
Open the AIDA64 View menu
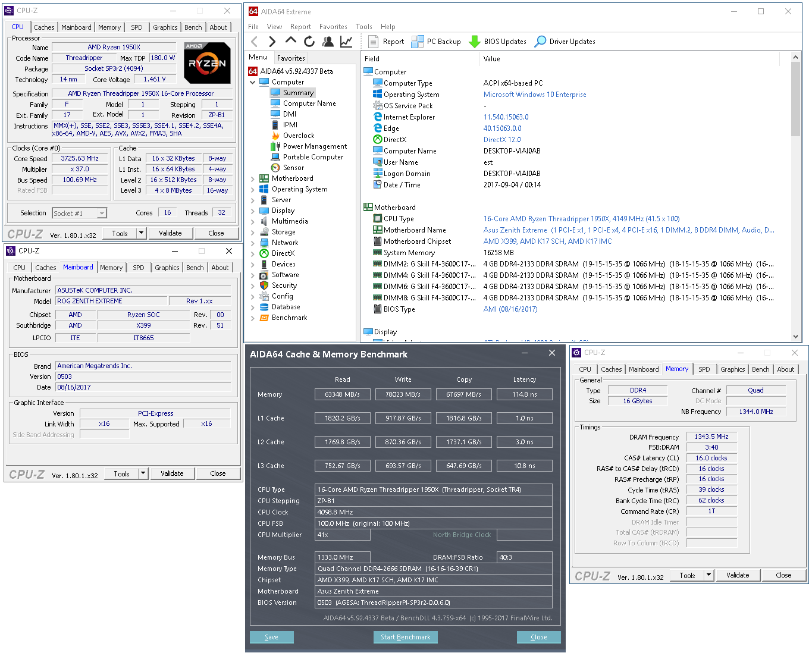click(274, 27)
